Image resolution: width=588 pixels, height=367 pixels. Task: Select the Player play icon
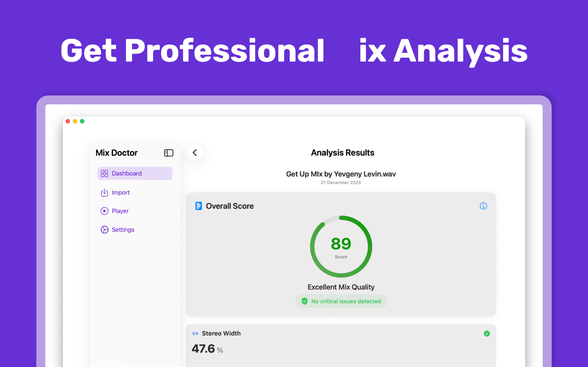(x=104, y=211)
